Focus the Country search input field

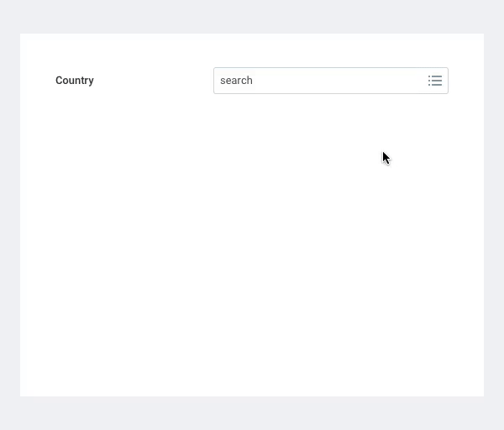[331, 81]
